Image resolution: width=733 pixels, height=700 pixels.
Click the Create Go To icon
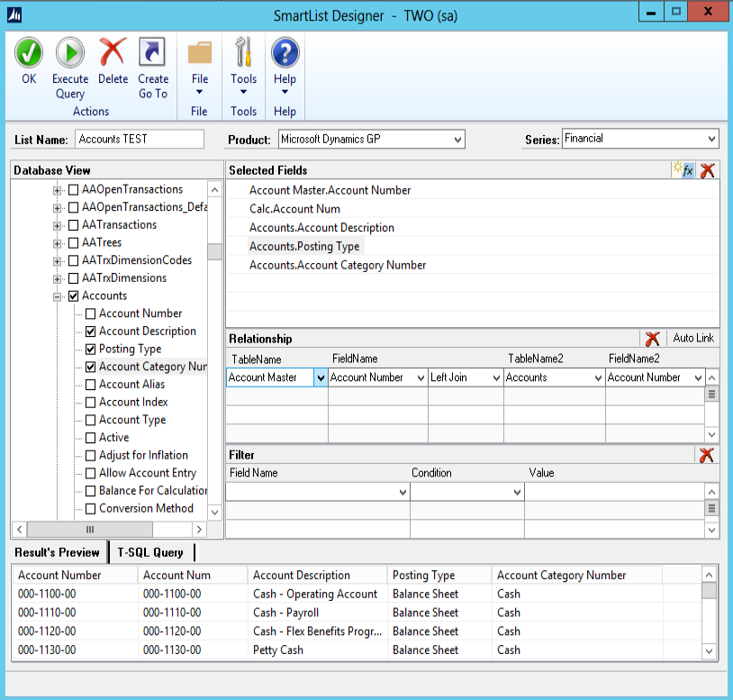click(x=153, y=53)
